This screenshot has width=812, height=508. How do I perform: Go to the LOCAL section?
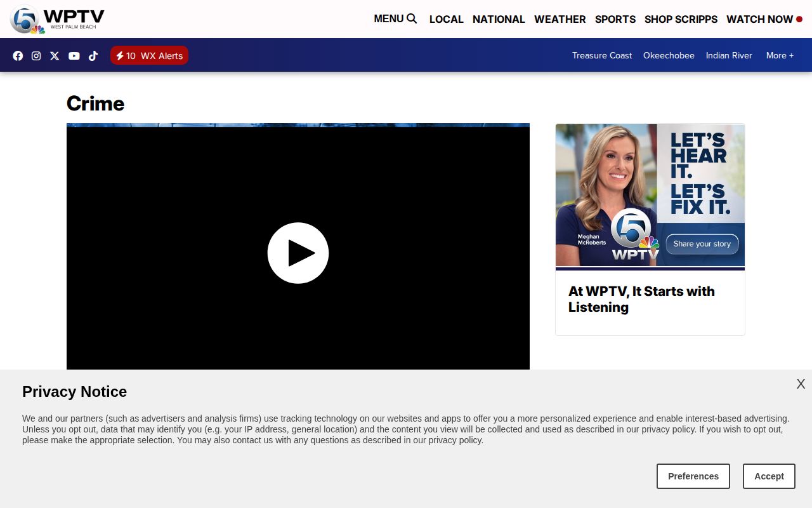(446, 19)
